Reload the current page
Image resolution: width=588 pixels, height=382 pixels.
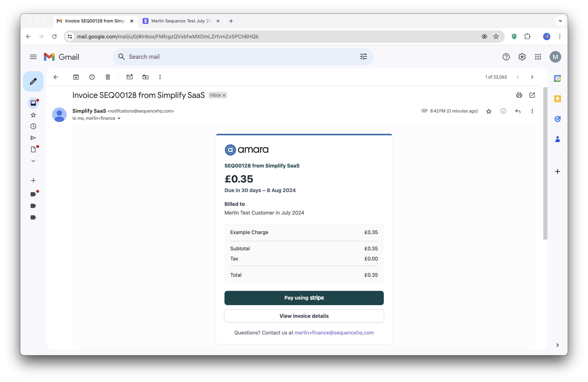(54, 37)
